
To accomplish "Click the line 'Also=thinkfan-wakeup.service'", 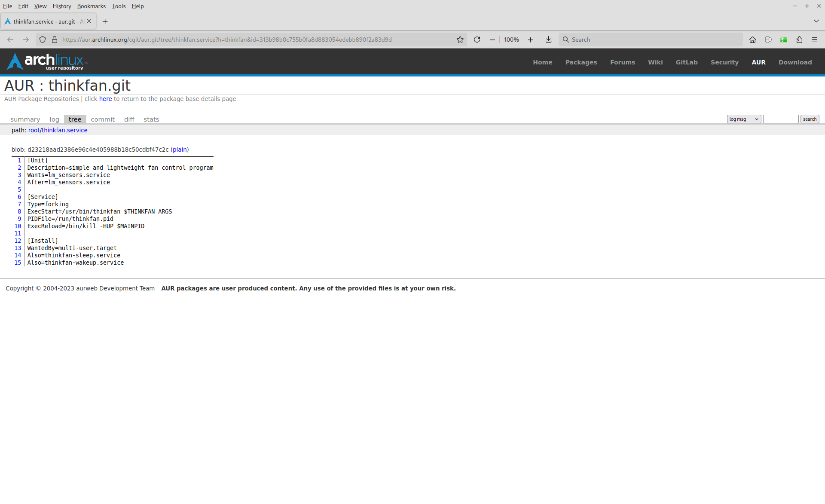I will (x=76, y=263).
